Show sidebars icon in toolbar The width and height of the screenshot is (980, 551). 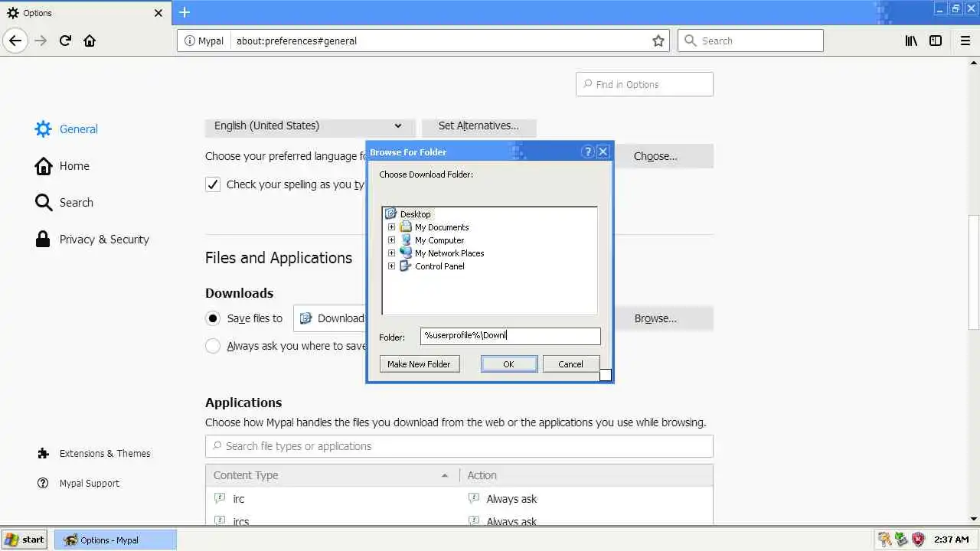[x=936, y=41]
